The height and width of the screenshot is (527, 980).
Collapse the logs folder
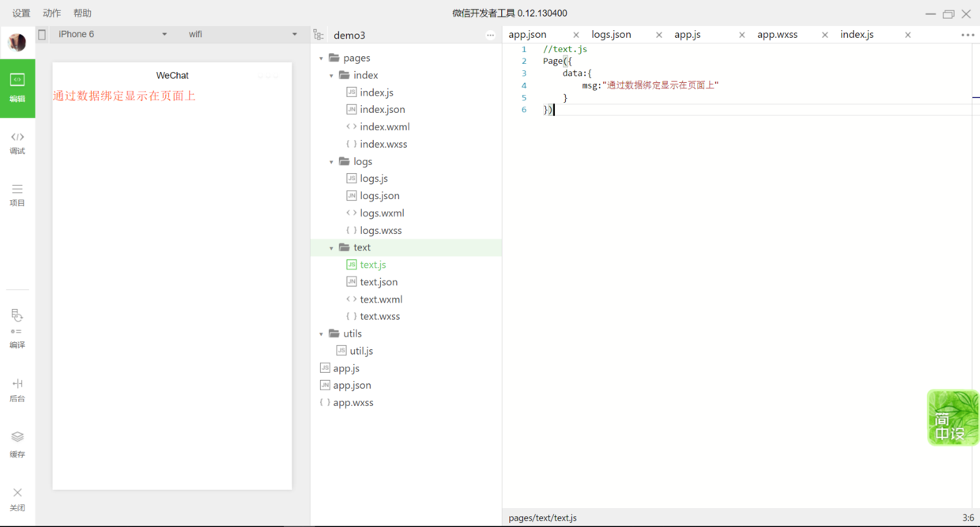coord(332,162)
